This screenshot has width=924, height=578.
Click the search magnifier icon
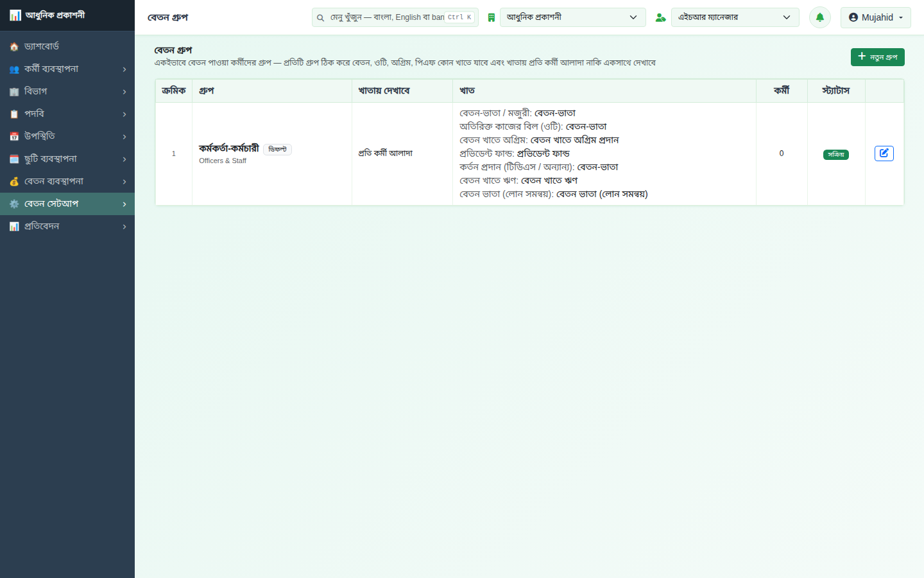[320, 18]
